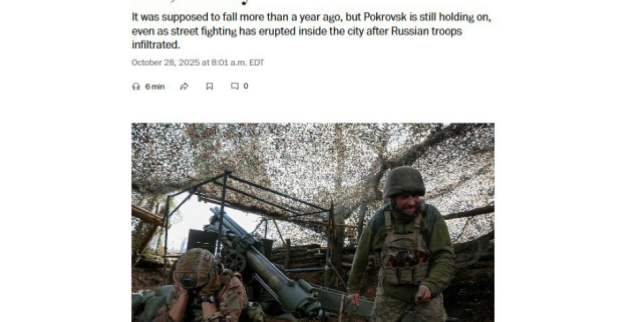
Task: Click the headphones listen icon
Action: (x=136, y=86)
